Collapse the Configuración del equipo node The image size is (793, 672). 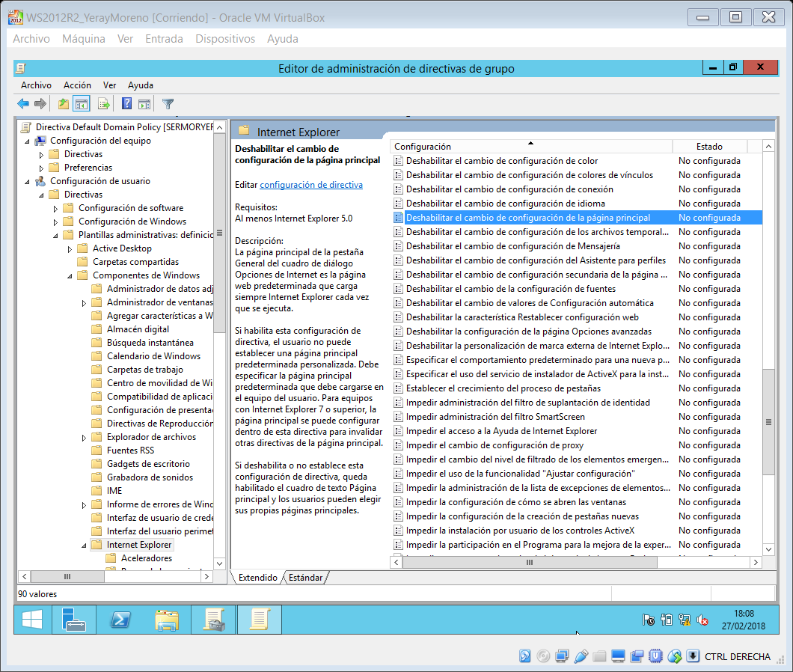click(28, 141)
